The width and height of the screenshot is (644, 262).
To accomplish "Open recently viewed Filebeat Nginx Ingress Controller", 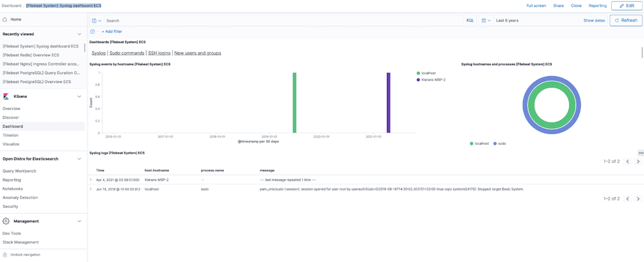I will [41, 64].
